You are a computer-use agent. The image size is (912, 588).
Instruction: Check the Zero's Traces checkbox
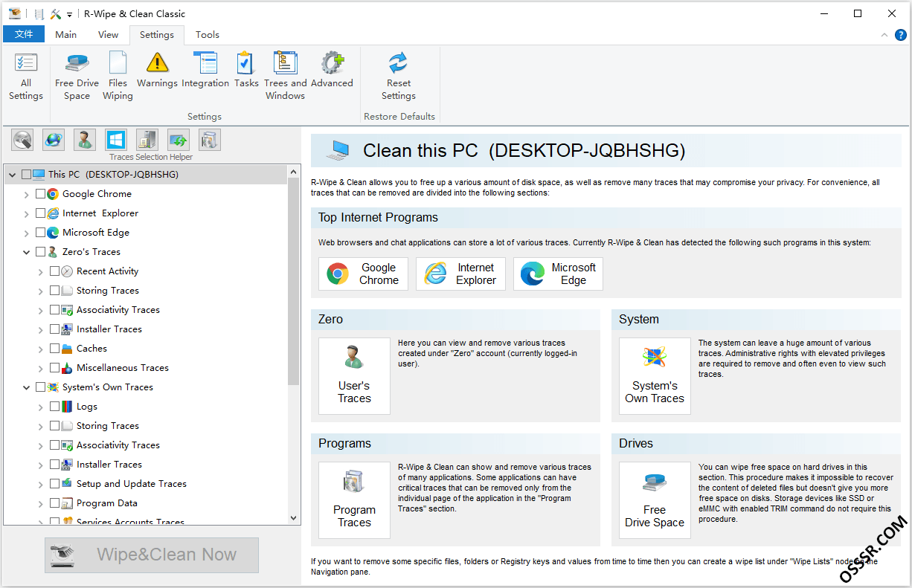41,252
